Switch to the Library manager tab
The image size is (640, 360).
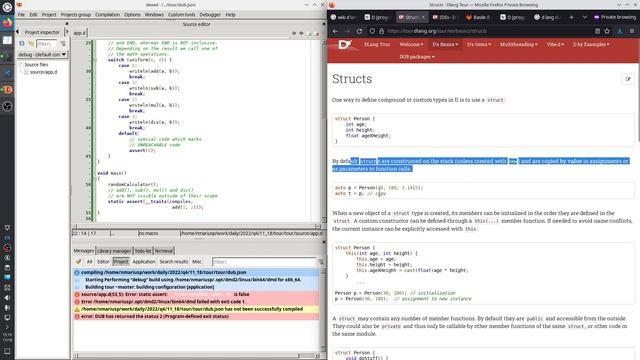click(x=114, y=251)
